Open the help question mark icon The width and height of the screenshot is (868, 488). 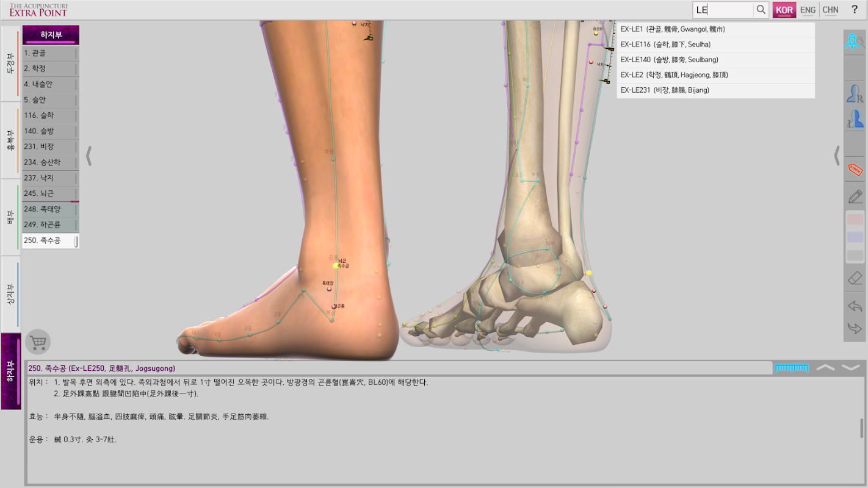tap(855, 10)
